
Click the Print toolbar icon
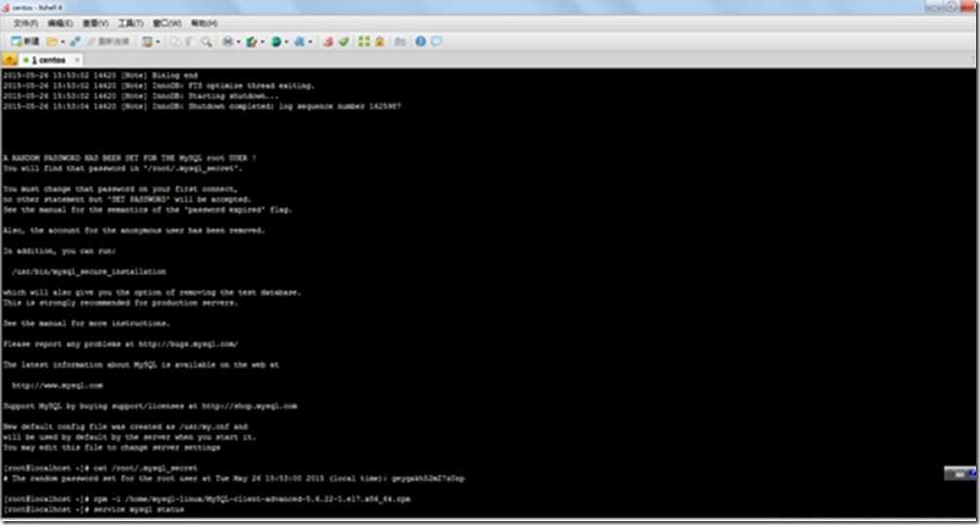[228, 41]
